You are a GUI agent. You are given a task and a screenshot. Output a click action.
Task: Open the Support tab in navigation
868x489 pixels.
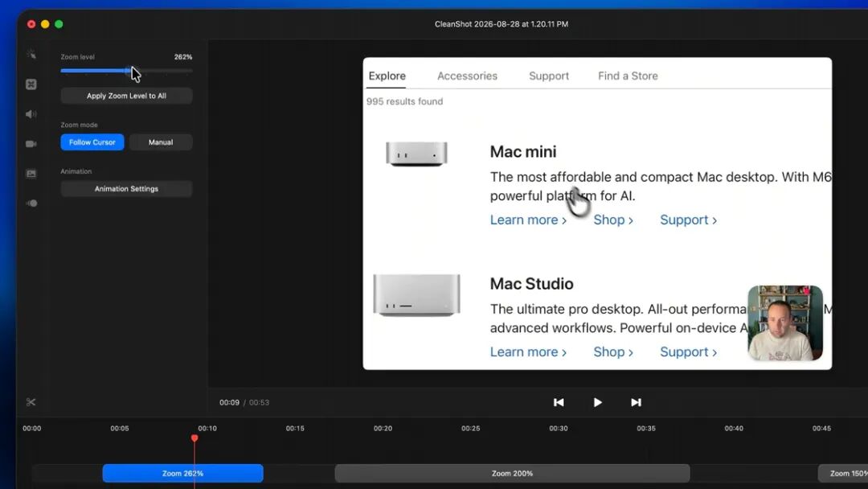coord(549,76)
